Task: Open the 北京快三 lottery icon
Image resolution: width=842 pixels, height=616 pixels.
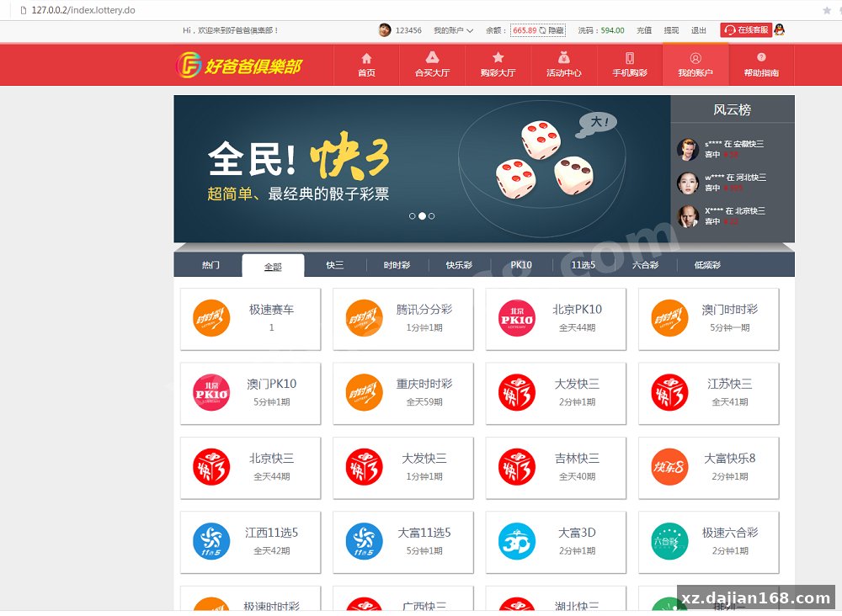Action: click(x=211, y=467)
